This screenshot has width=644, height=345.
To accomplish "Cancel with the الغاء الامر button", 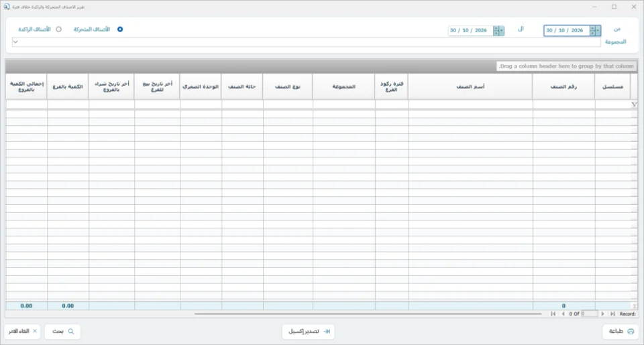I will click(x=22, y=332).
